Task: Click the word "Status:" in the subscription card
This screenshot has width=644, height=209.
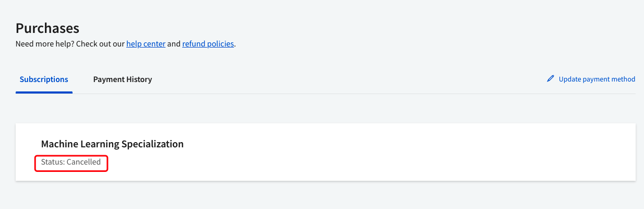Action: click(x=53, y=162)
